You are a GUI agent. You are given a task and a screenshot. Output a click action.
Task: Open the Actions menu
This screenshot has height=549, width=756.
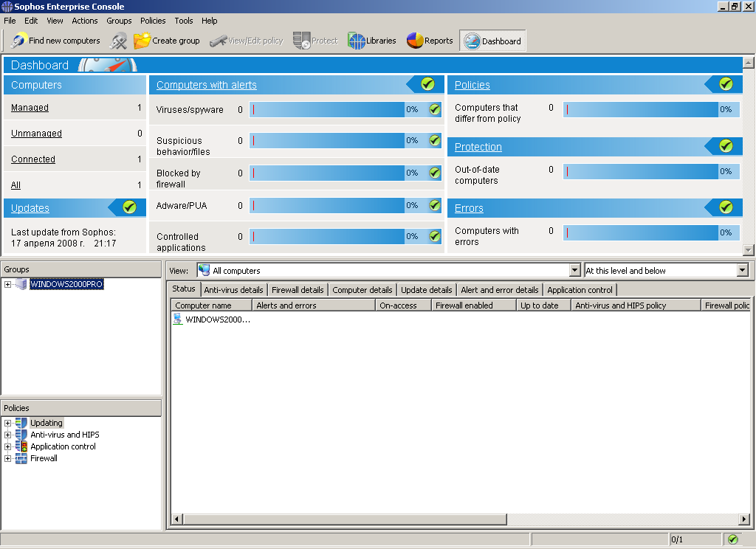(x=85, y=21)
